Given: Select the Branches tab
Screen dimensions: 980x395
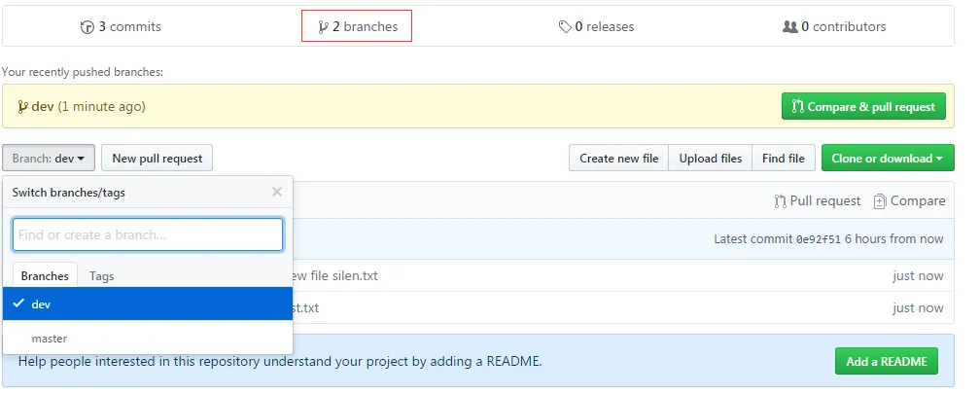Looking at the screenshot, I should click(x=46, y=276).
